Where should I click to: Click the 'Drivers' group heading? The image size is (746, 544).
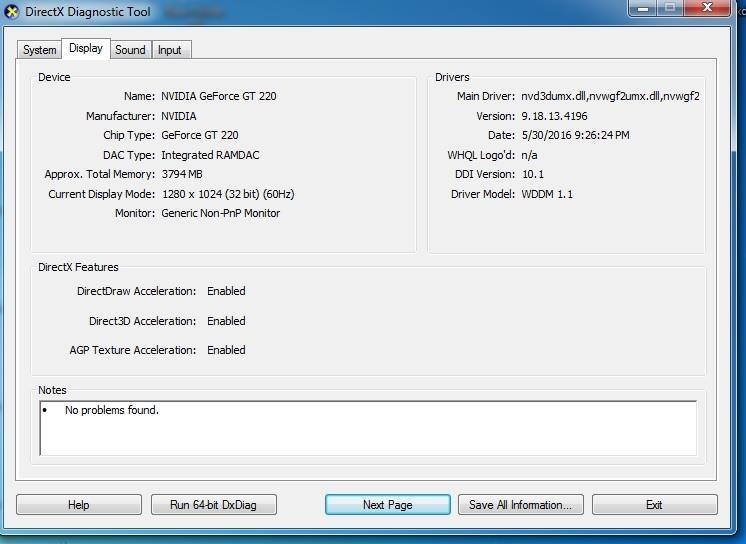pos(452,77)
